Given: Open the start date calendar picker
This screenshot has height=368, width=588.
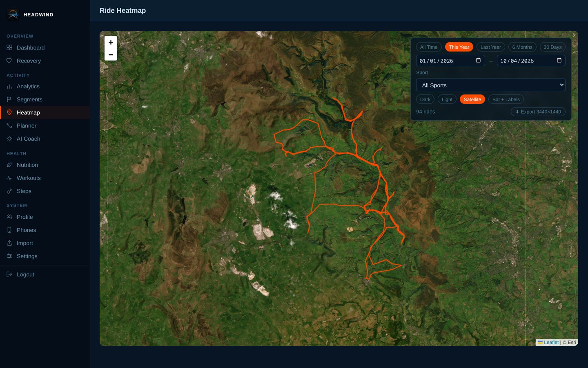Looking at the screenshot, I should point(478,61).
